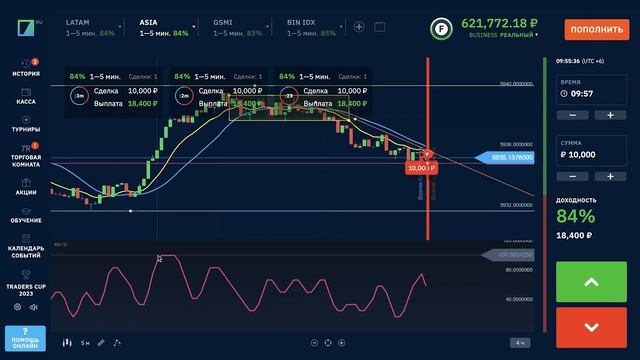
Task: Open the История history panel
Action: (x=26, y=67)
